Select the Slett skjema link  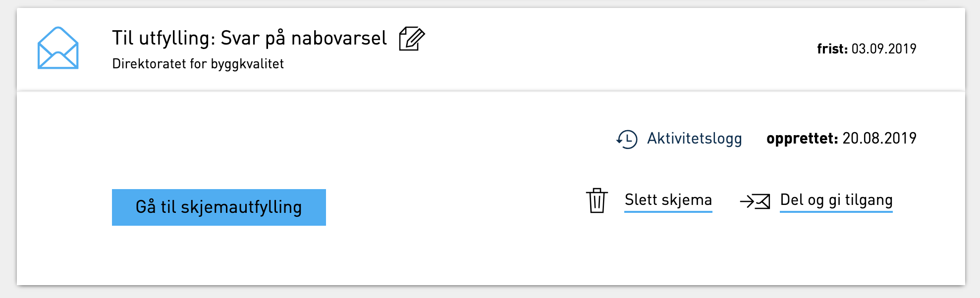pyautogui.click(x=668, y=200)
